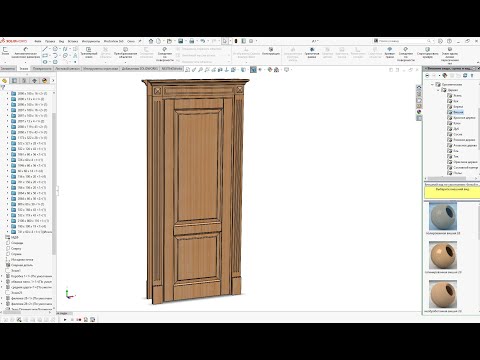The width and height of the screenshot is (480, 360).
Task: Open the View Settings monitor icon
Action: point(286,70)
